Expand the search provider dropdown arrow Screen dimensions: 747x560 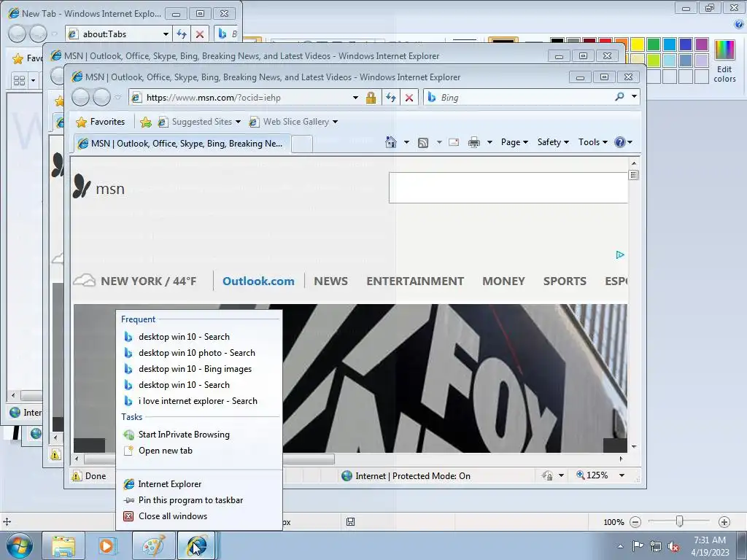(x=634, y=97)
